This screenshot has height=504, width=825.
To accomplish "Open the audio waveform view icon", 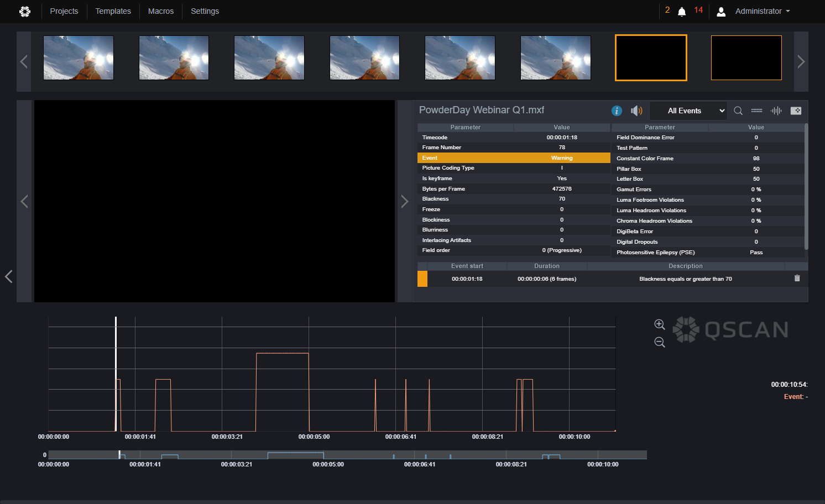I will click(776, 111).
